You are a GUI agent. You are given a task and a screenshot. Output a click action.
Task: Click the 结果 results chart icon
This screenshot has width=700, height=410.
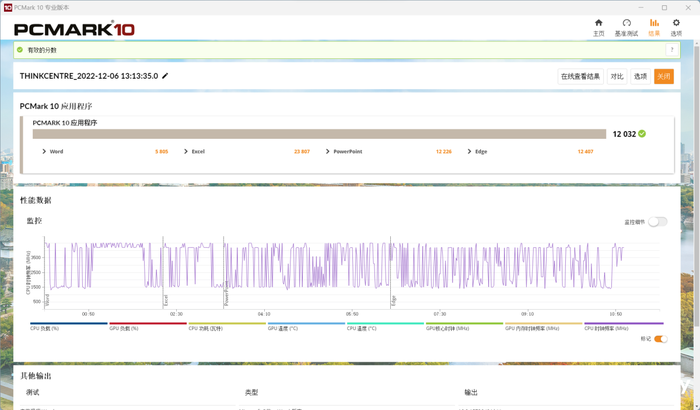[x=655, y=23]
